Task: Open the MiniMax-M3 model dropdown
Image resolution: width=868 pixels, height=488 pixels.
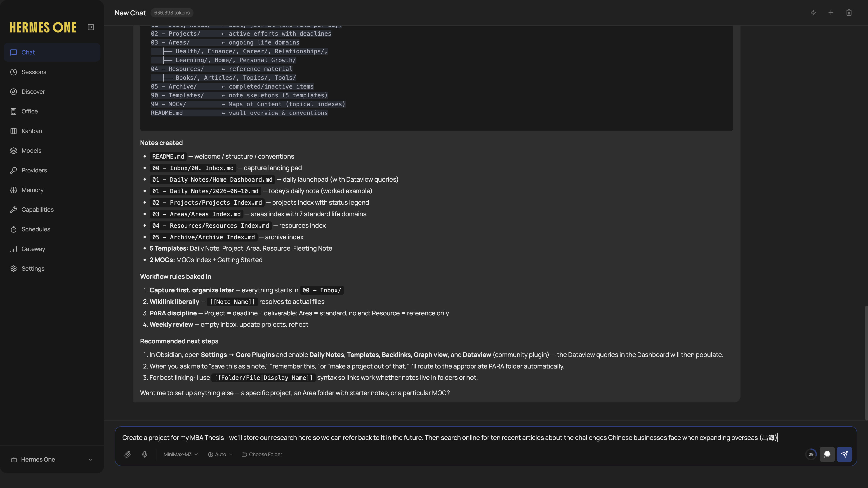Action: pos(181,454)
